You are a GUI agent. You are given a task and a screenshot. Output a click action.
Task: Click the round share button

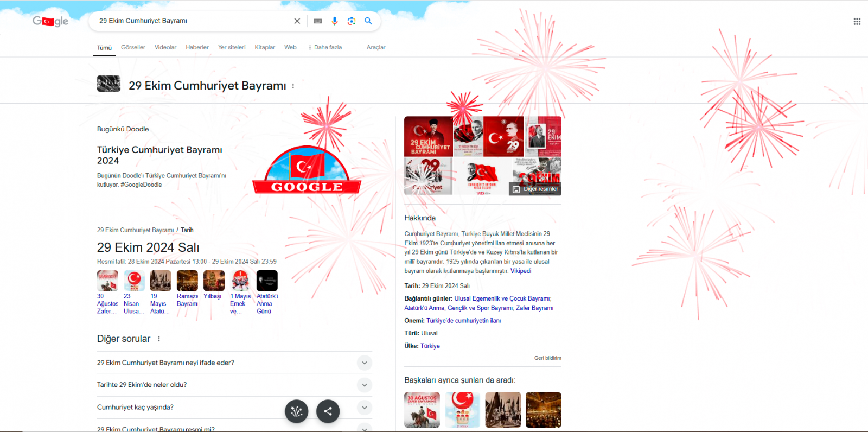pyautogui.click(x=328, y=411)
